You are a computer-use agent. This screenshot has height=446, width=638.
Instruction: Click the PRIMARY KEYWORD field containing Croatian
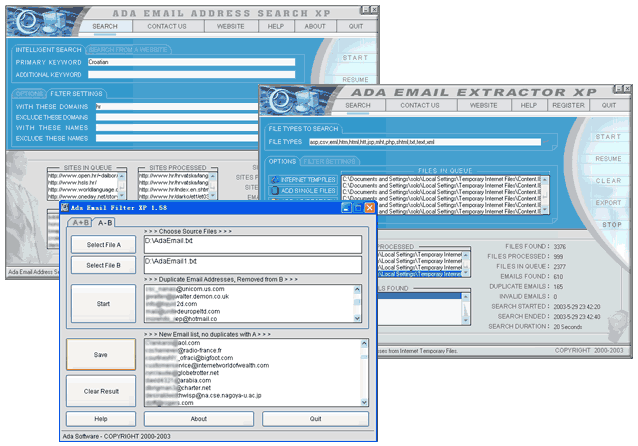coord(191,62)
